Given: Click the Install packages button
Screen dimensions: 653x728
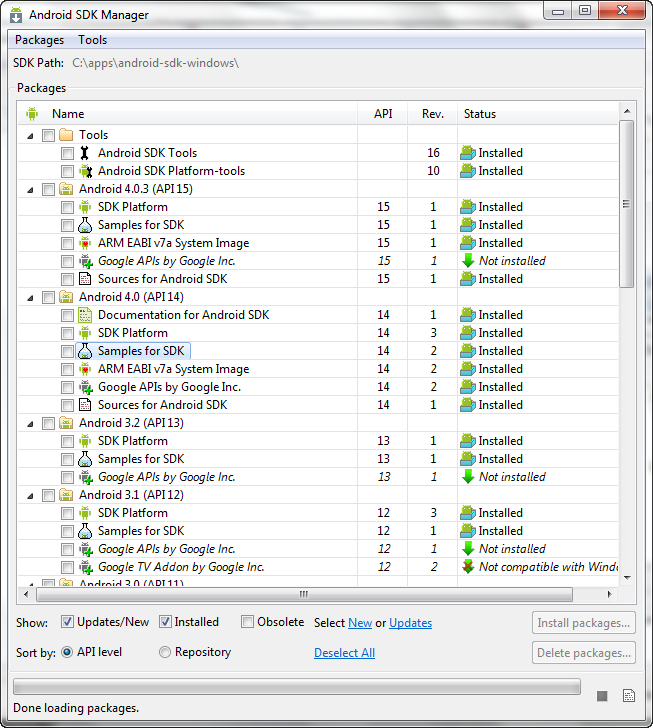Looking at the screenshot, I should click(x=584, y=623).
